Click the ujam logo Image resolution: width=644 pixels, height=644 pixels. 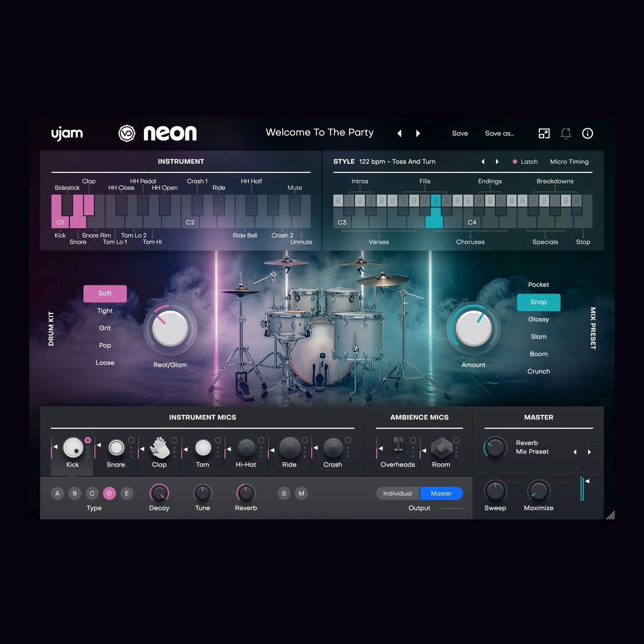[67, 133]
